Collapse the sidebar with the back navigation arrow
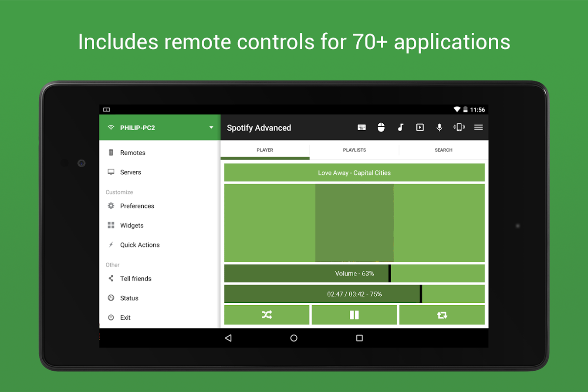The height and width of the screenshot is (392, 588). click(x=228, y=338)
